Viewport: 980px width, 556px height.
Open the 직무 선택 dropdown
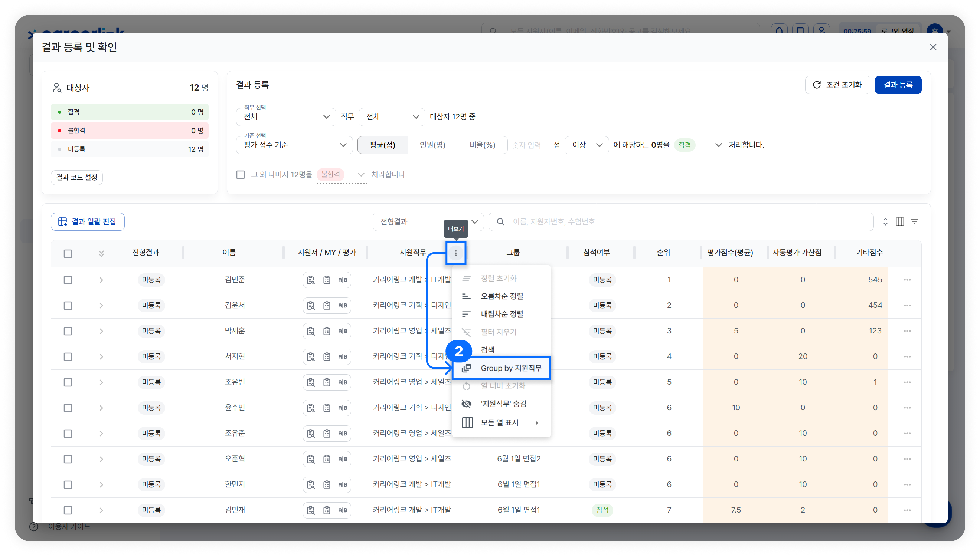coord(286,116)
